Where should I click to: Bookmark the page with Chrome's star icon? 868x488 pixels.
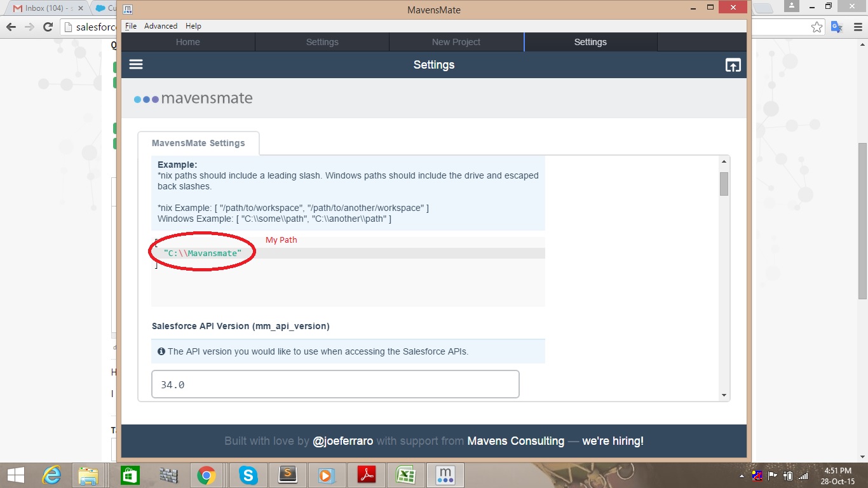point(817,27)
